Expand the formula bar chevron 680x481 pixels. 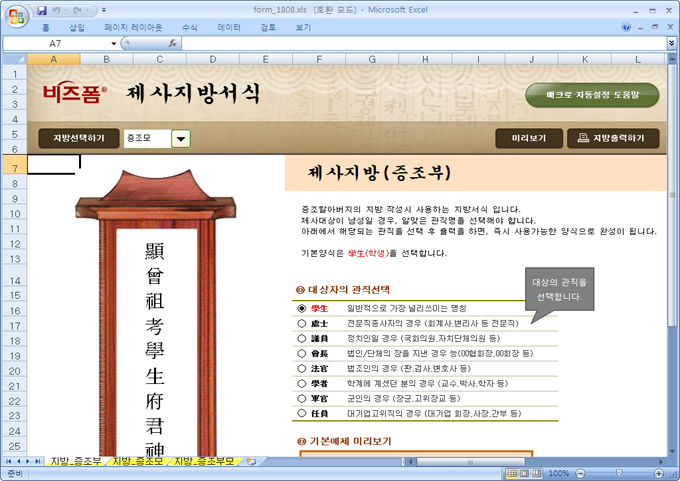click(670, 44)
